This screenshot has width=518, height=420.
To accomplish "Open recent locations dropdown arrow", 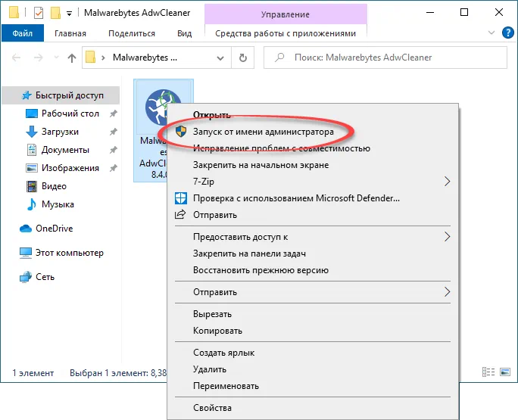I will point(56,58).
